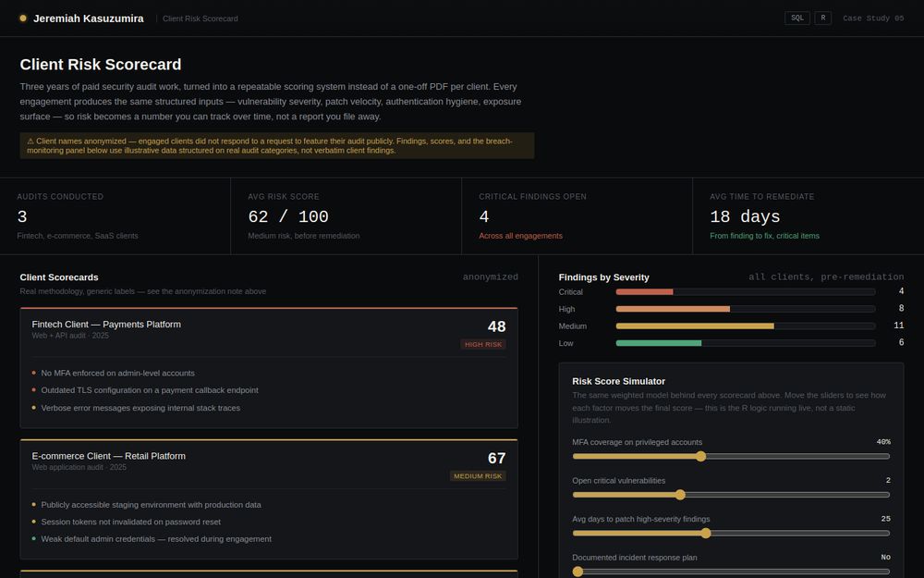Screen dimensions: 924x578
Task: Click 'all clients, pre-remediation' label
Action: point(826,277)
